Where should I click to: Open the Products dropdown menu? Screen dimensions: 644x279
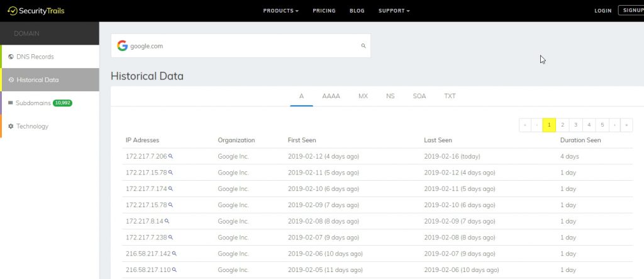pos(281,11)
